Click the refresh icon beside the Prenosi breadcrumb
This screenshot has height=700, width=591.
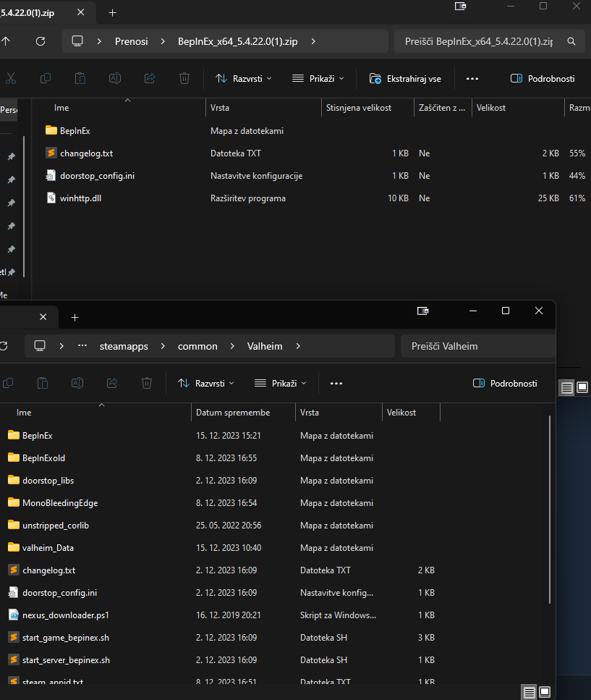click(x=40, y=41)
